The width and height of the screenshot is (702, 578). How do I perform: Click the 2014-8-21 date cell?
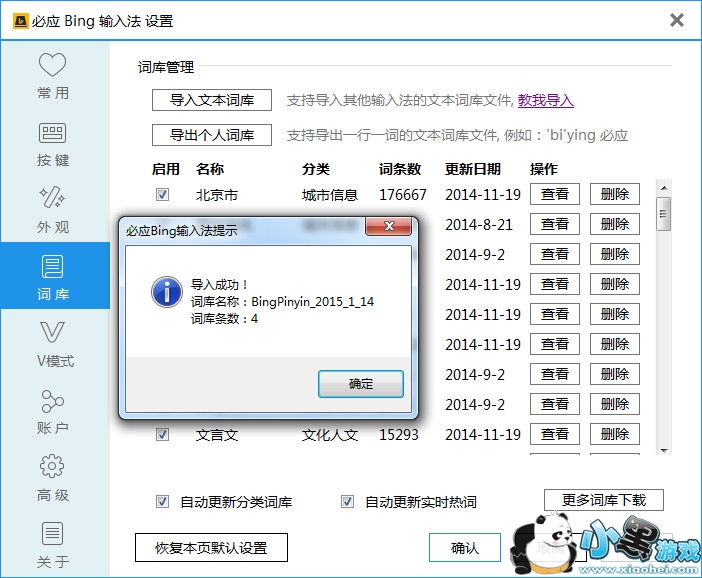[479, 225]
